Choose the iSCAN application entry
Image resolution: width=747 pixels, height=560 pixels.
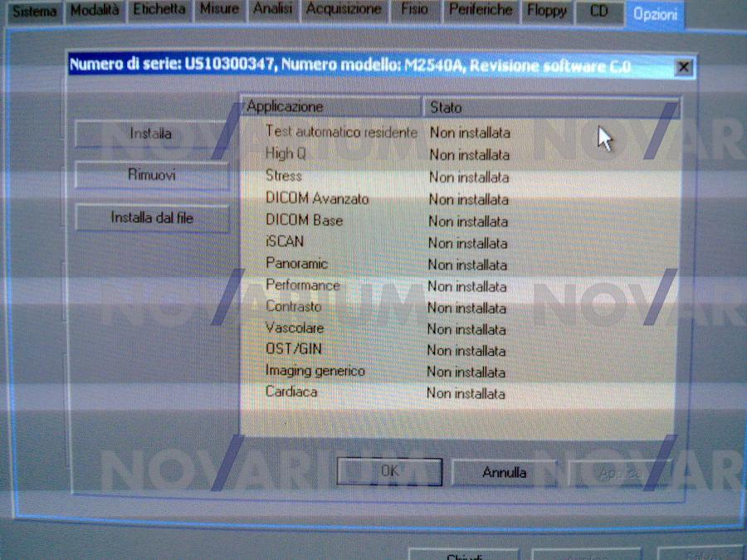(285, 242)
